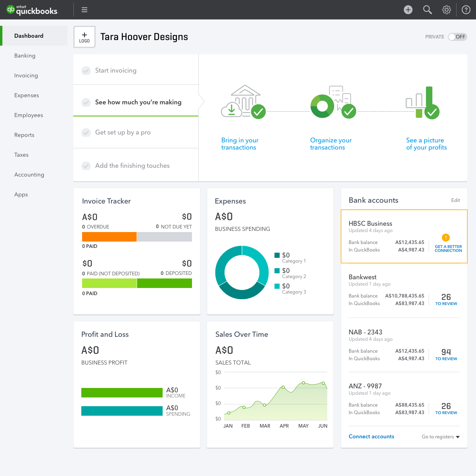The height and width of the screenshot is (476, 476).
Task: Click the bar chart profits illustration
Action: coord(422,103)
